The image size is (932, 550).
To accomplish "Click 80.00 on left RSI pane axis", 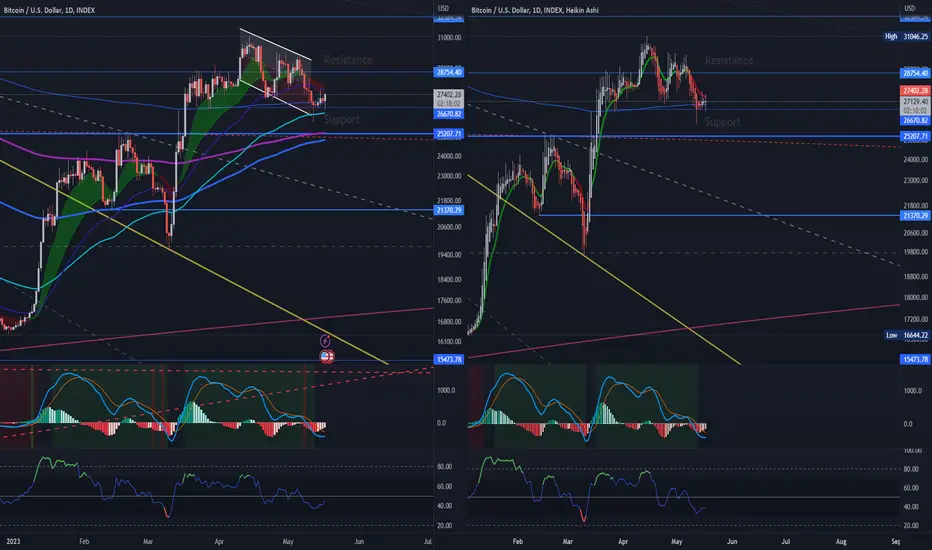I will click(445, 467).
